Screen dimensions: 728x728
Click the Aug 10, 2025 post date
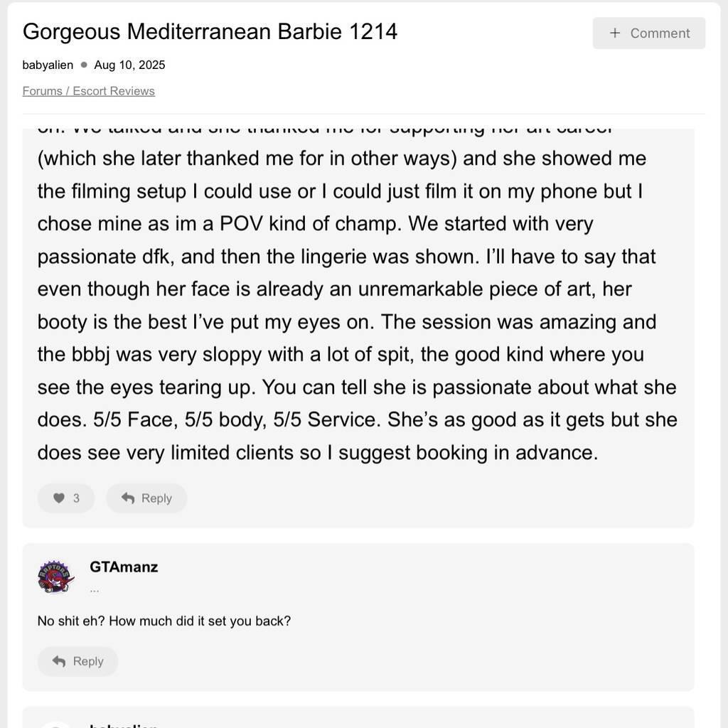pos(129,65)
